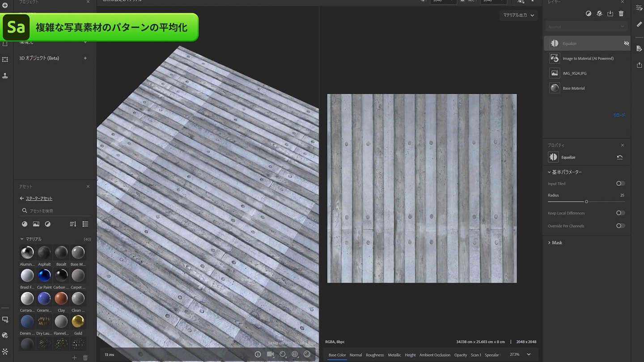Enable Override Per Channels toggle
The image size is (644, 362).
[x=620, y=226]
